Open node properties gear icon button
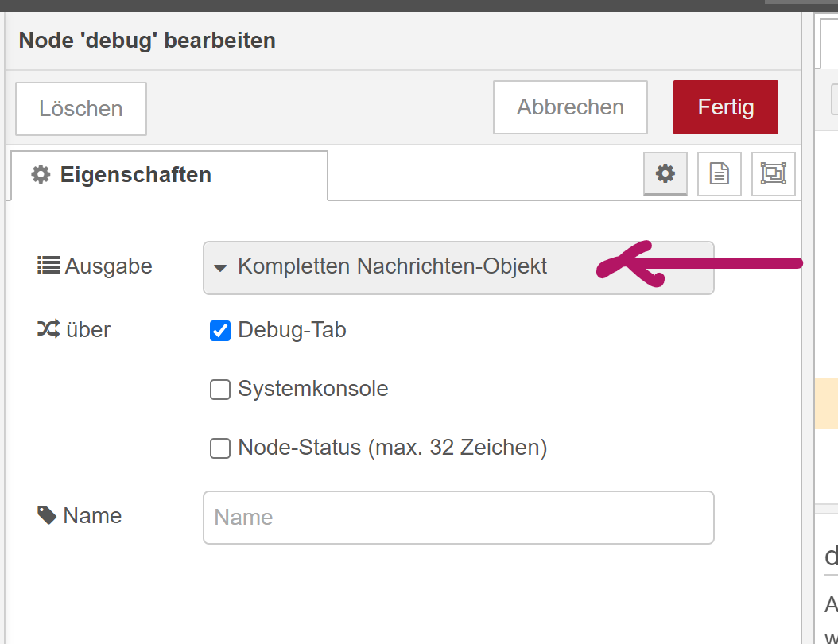This screenshot has height=644, width=838. [x=665, y=173]
